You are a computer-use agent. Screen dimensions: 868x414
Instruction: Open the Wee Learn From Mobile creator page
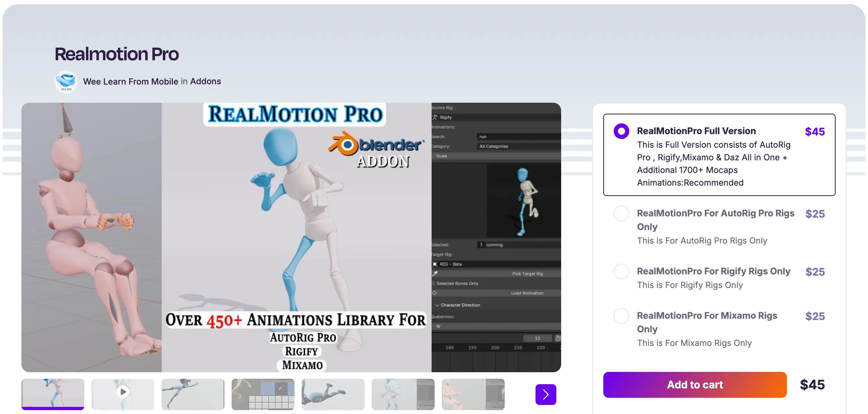pyautogui.click(x=130, y=81)
